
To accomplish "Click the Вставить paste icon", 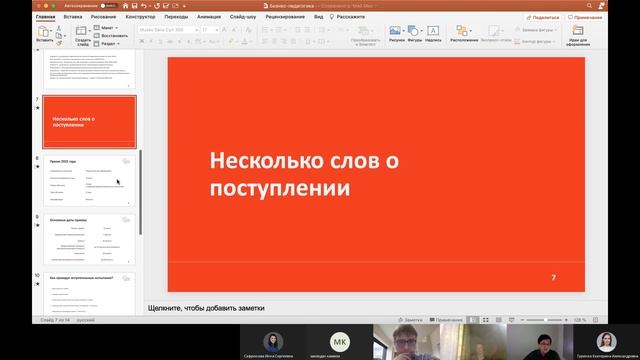I will point(43,31).
